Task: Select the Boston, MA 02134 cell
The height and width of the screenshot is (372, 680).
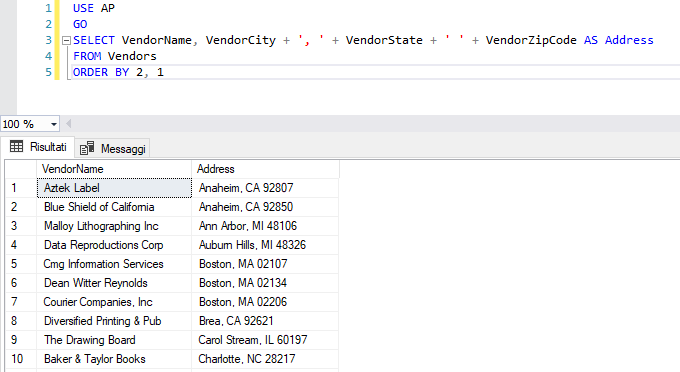Action: (265, 283)
